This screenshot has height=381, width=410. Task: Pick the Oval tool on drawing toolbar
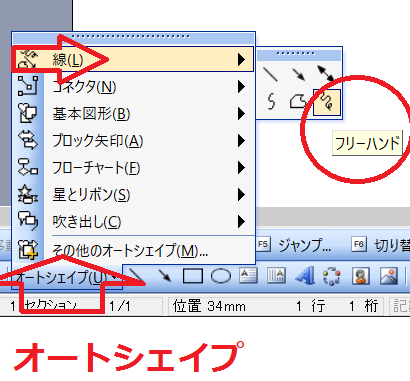click(221, 276)
